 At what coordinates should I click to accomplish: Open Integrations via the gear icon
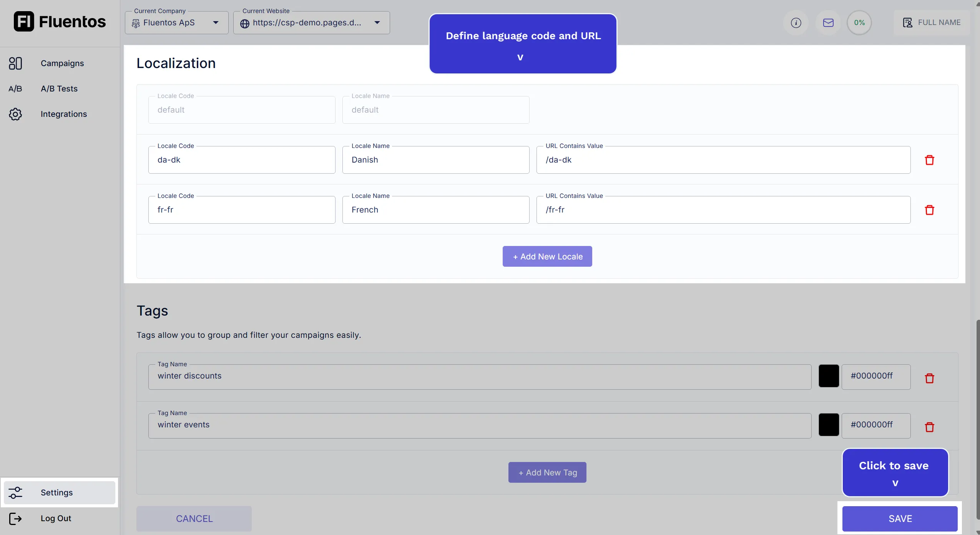pos(15,114)
